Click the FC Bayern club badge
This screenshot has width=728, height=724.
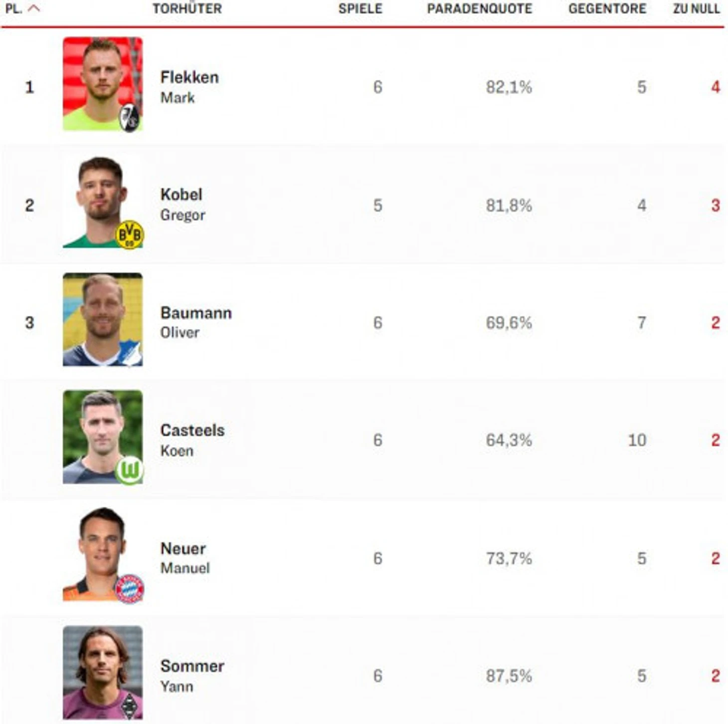(x=130, y=588)
